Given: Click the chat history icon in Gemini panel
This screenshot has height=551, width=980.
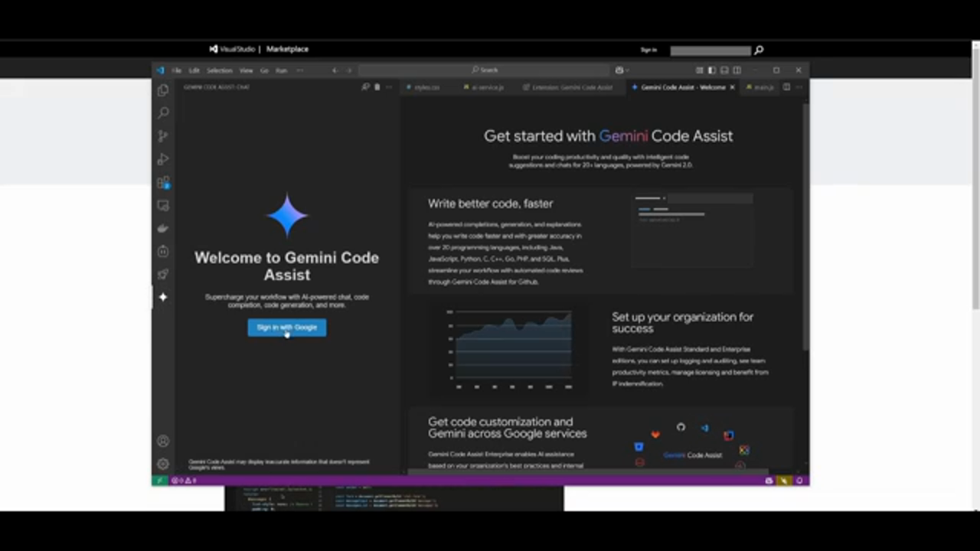Looking at the screenshot, I should click(365, 87).
